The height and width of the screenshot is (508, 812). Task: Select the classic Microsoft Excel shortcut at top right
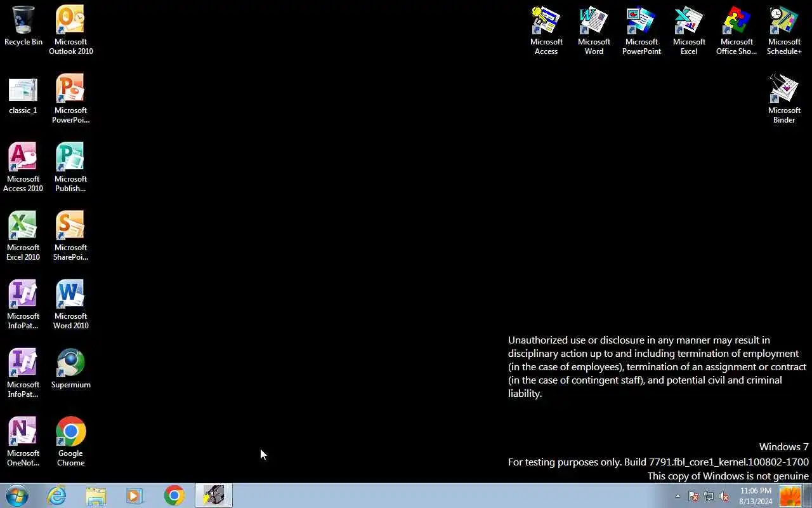689,30
